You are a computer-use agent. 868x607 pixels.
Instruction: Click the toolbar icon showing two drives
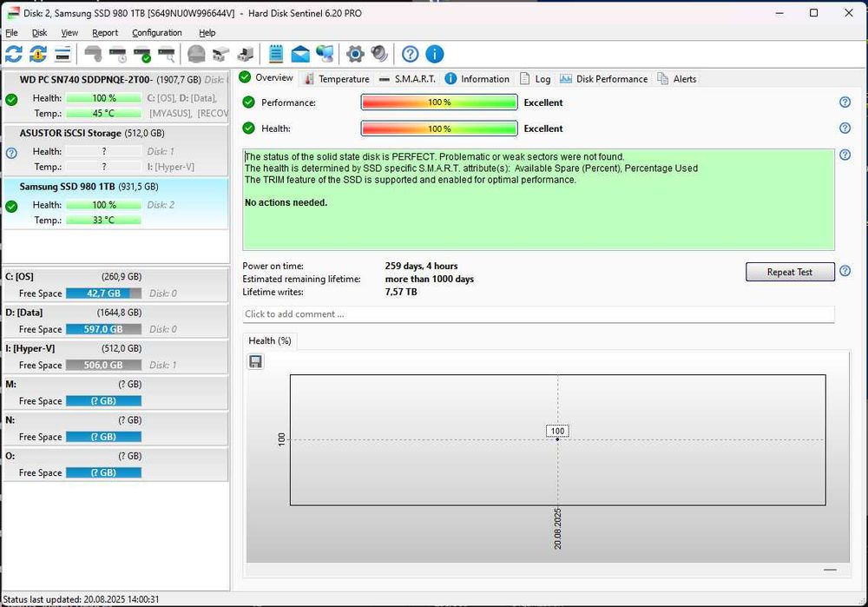pos(220,54)
